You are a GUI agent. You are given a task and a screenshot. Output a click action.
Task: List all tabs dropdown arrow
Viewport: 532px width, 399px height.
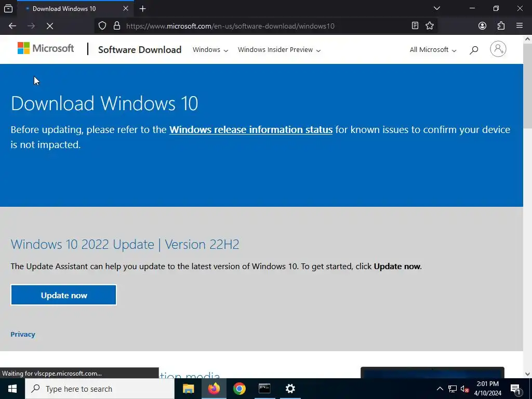[436, 8]
